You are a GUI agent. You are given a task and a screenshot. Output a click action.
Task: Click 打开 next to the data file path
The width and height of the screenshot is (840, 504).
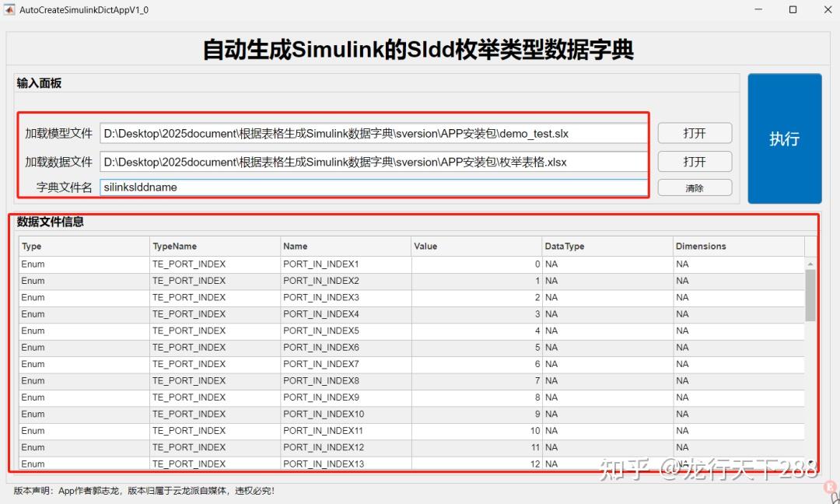click(x=694, y=161)
